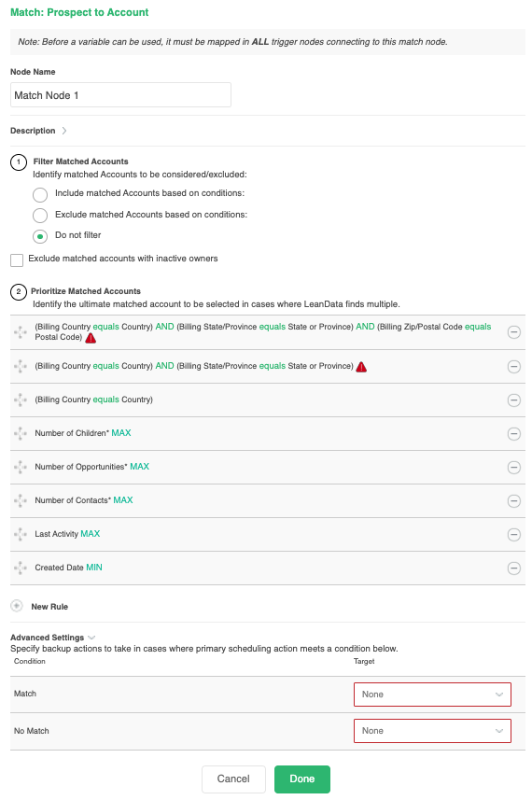
Task: Remove the Last Activity MAX rule
Action: pyautogui.click(x=513, y=534)
